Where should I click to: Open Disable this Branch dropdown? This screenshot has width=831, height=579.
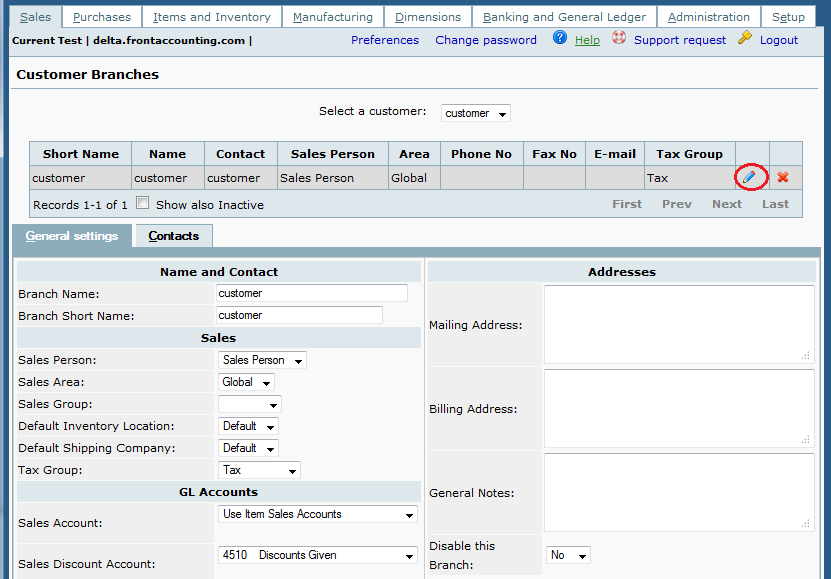[568, 555]
